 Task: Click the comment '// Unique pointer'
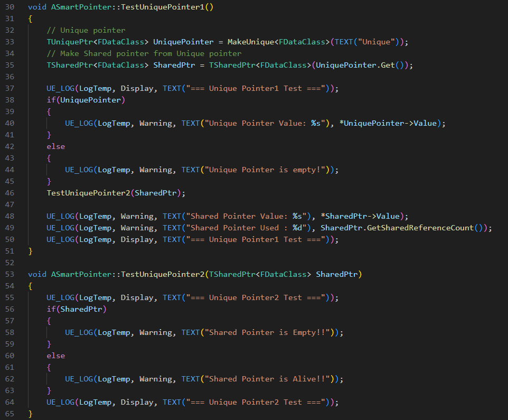[86, 30]
